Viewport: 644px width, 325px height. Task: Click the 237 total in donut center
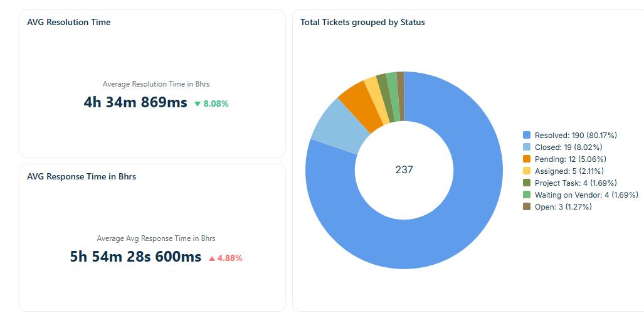tap(404, 169)
